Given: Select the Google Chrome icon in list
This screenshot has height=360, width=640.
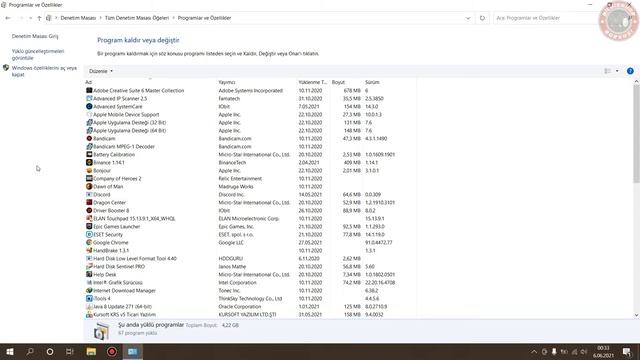Looking at the screenshot, I should coord(89,242).
